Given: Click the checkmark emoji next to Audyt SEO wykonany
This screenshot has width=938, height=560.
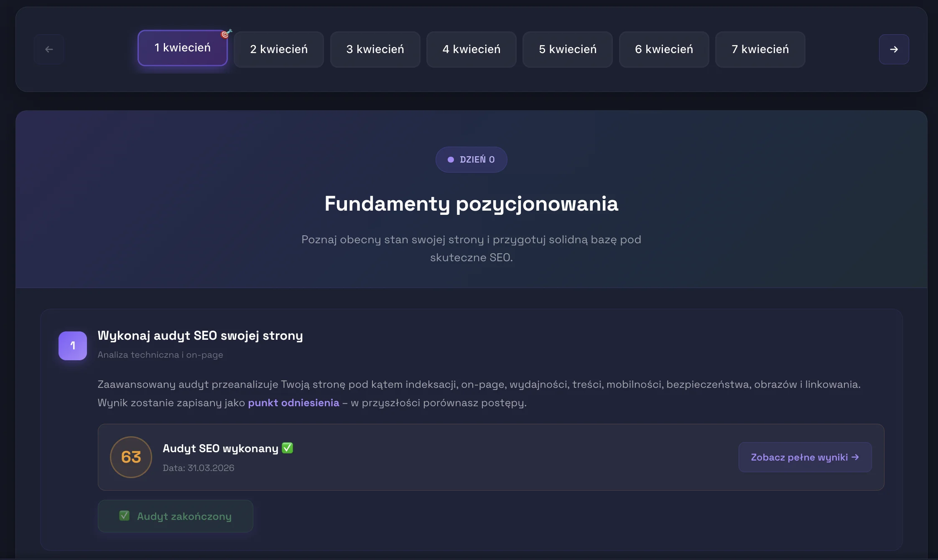Looking at the screenshot, I should point(287,448).
